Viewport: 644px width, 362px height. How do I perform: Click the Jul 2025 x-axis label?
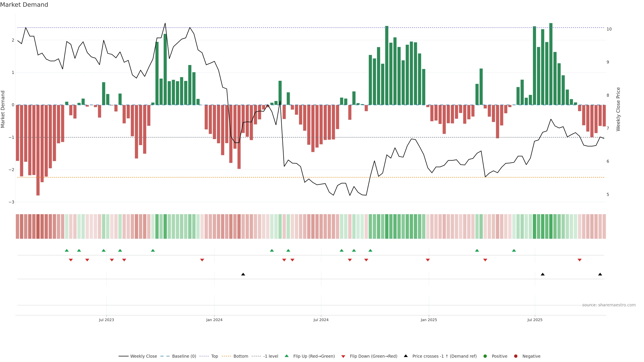[535, 320]
